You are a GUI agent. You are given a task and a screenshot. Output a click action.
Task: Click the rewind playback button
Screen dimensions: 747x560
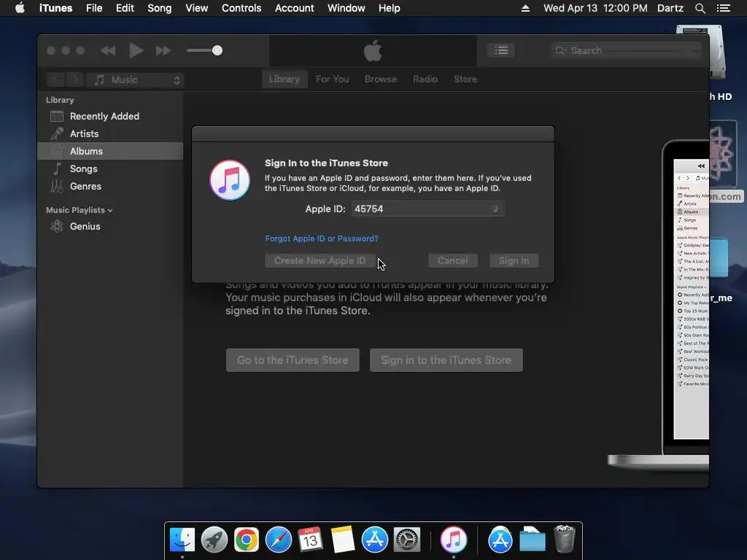(x=108, y=50)
